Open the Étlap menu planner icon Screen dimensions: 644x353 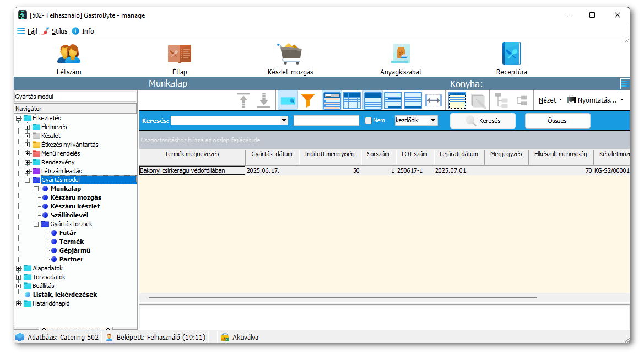pyautogui.click(x=179, y=54)
